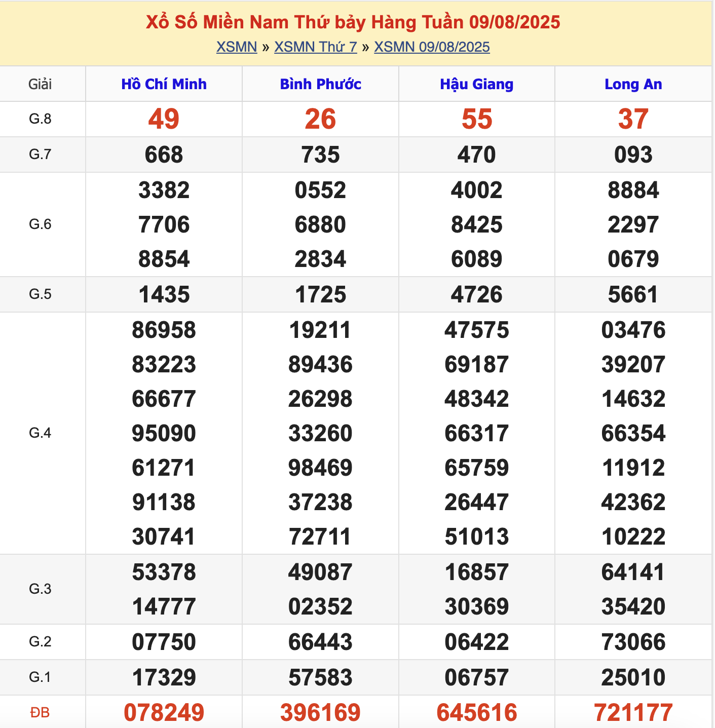The image size is (715, 728).
Task: Select Bình Phước G.8 number 26
Action: point(320,119)
